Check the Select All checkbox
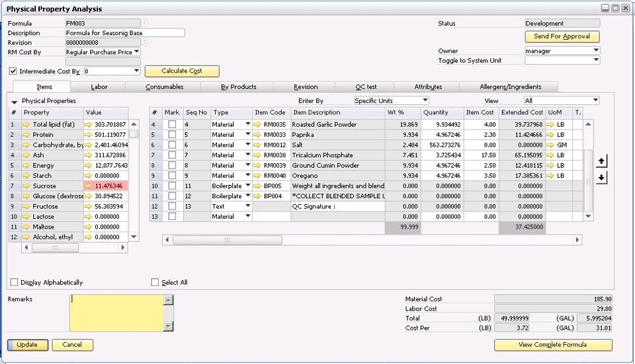635x364 pixels. click(155, 282)
